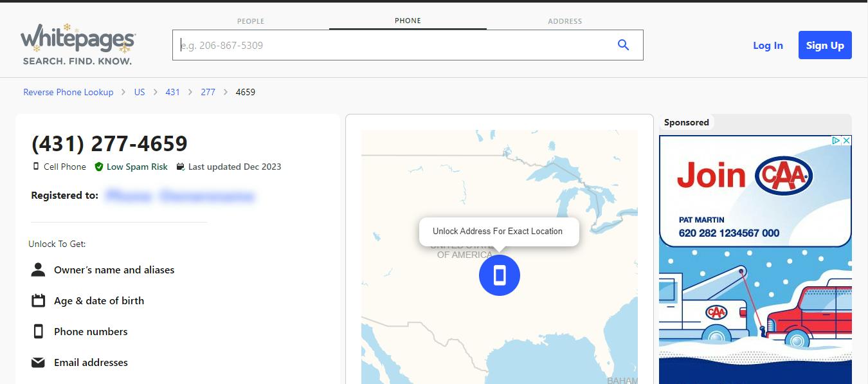The image size is (868, 384).
Task: Click the phone icon beside Phone numbers
Action: pos(38,331)
